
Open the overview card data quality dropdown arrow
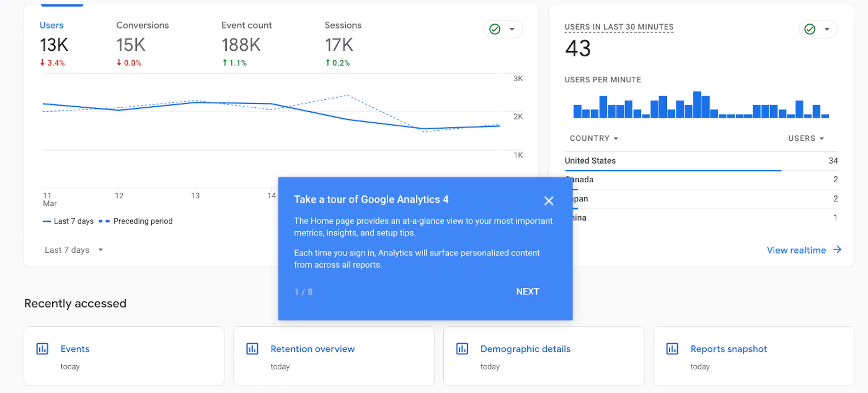pos(512,29)
